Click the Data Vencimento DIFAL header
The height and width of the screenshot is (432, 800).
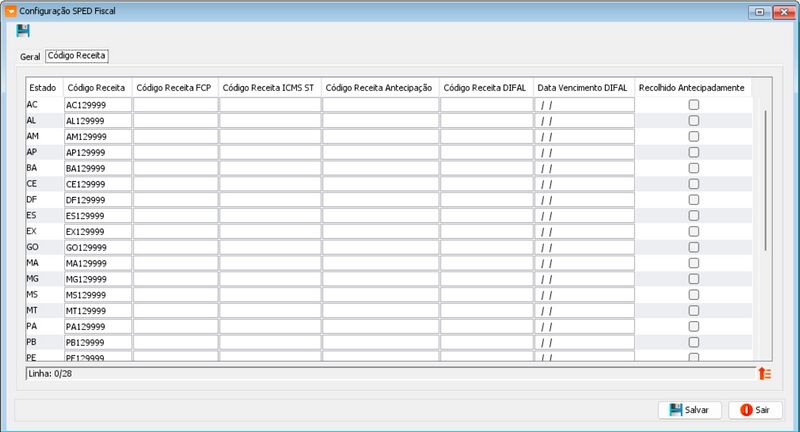pos(583,88)
